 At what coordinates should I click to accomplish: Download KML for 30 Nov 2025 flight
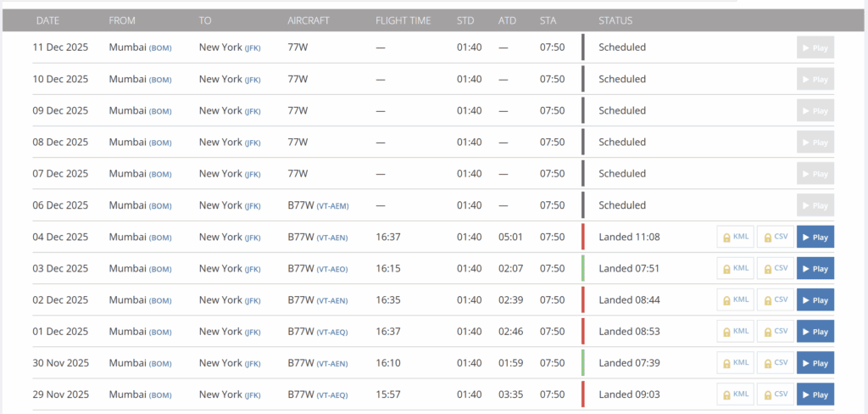point(735,363)
